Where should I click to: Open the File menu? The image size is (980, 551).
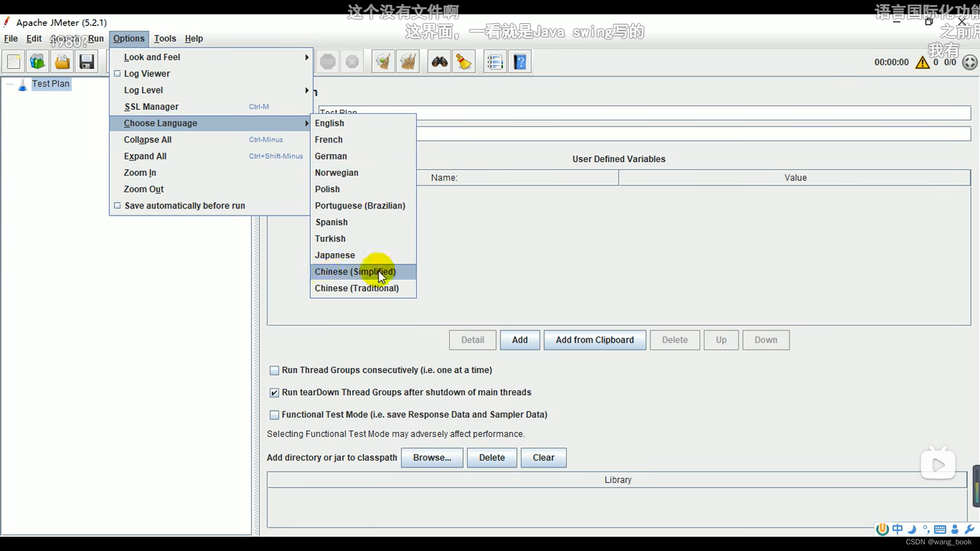click(x=11, y=38)
